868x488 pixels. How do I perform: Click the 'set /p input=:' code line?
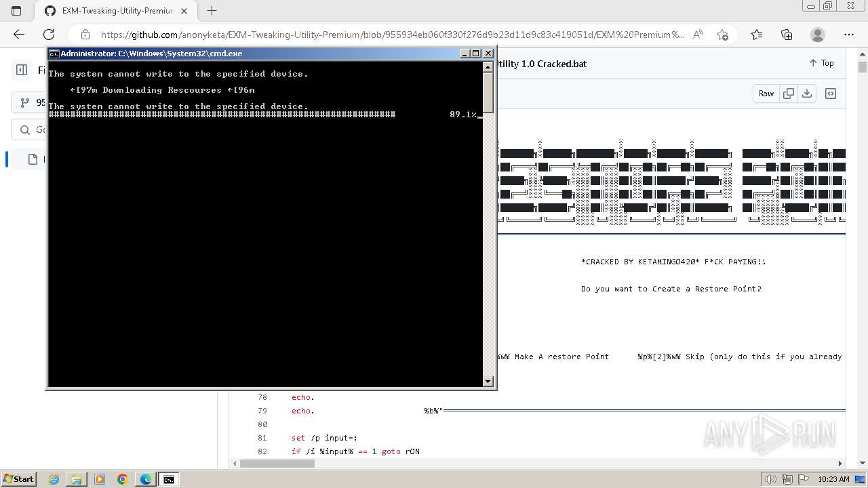pos(324,438)
